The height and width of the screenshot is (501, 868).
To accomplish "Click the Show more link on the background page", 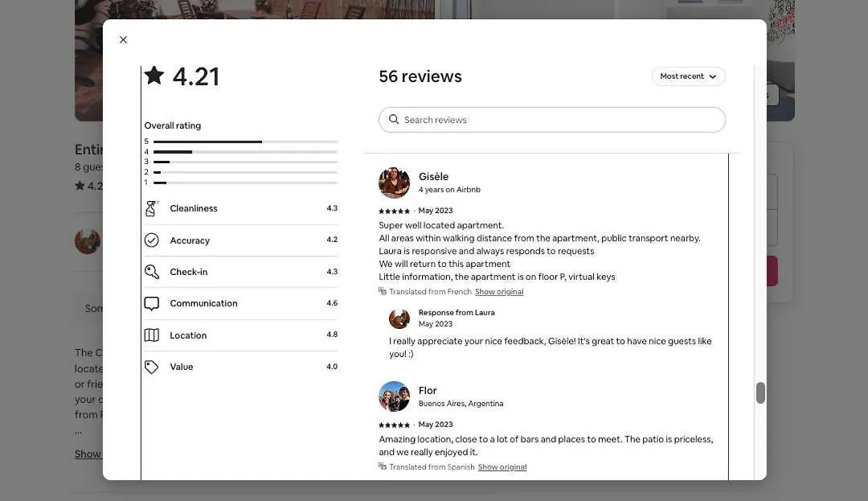I will click(x=88, y=454).
